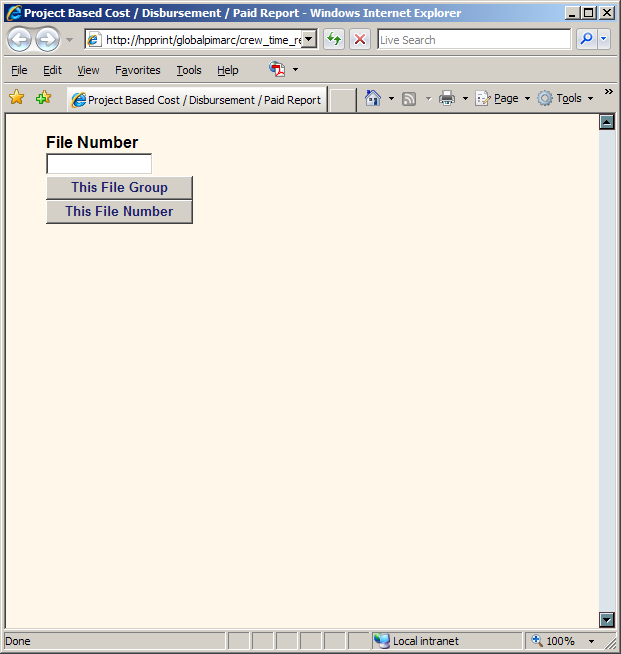
Task: Click the 100% zoom level button
Action: coord(555,641)
